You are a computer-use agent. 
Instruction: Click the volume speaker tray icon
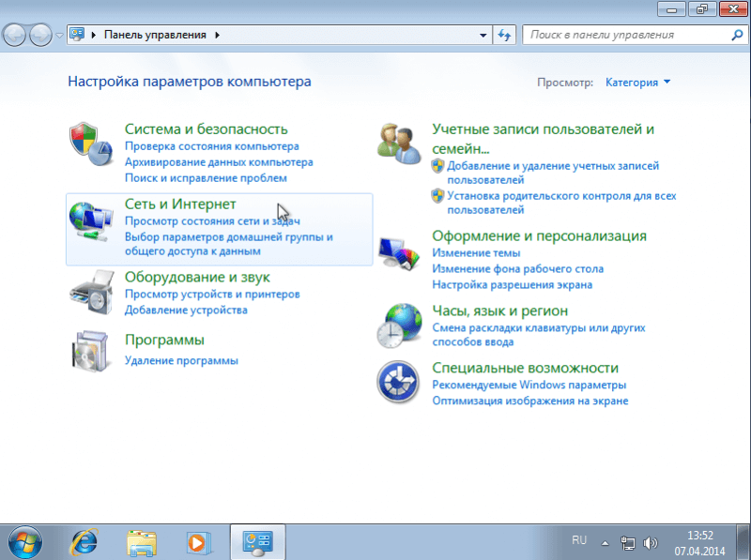(x=651, y=542)
